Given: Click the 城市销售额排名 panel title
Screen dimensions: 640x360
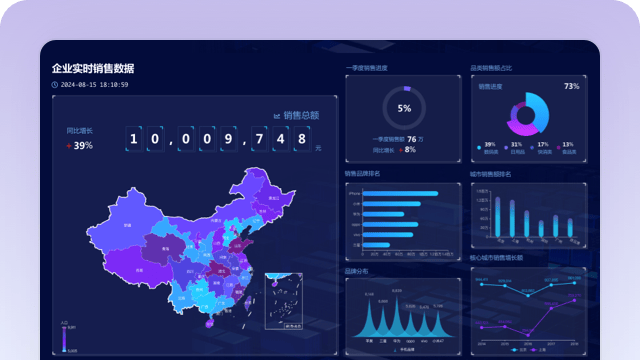Looking at the screenshot, I should pyautogui.click(x=490, y=174).
